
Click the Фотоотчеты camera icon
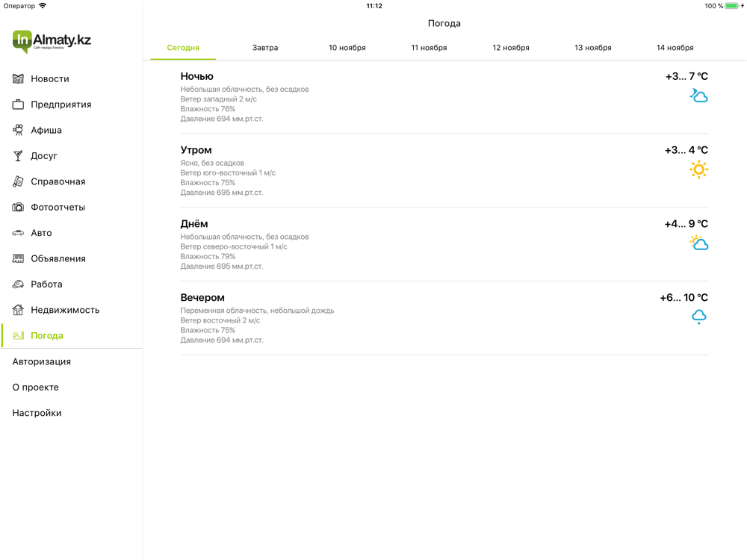pos(18,207)
